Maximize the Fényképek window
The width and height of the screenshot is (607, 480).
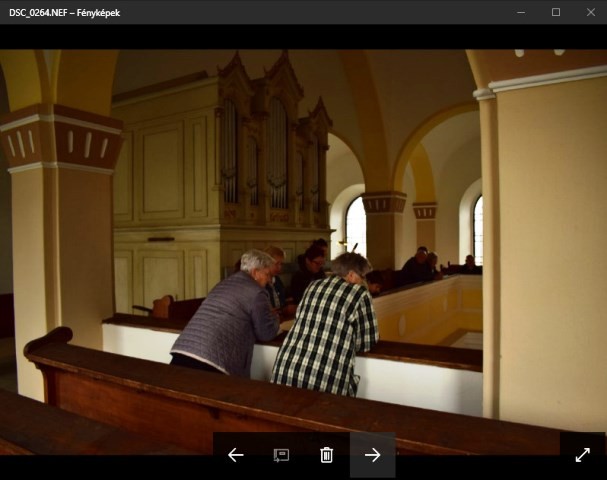pos(555,12)
